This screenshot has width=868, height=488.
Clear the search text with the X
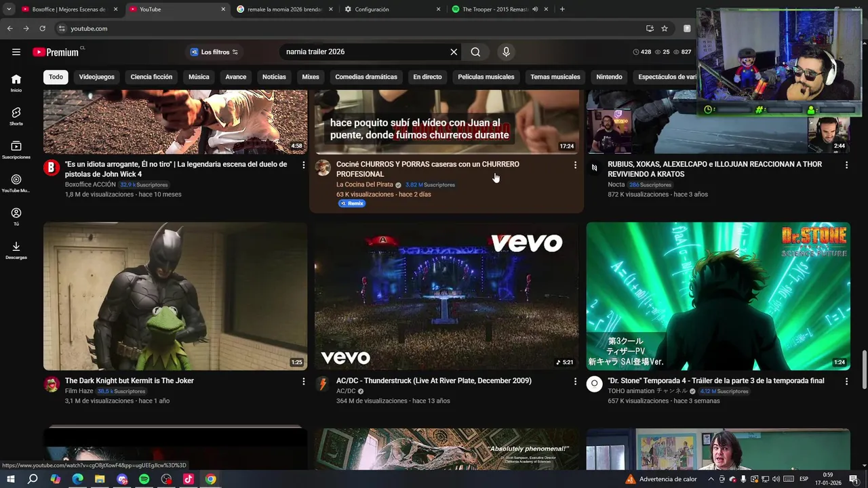click(x=454, y=52)
